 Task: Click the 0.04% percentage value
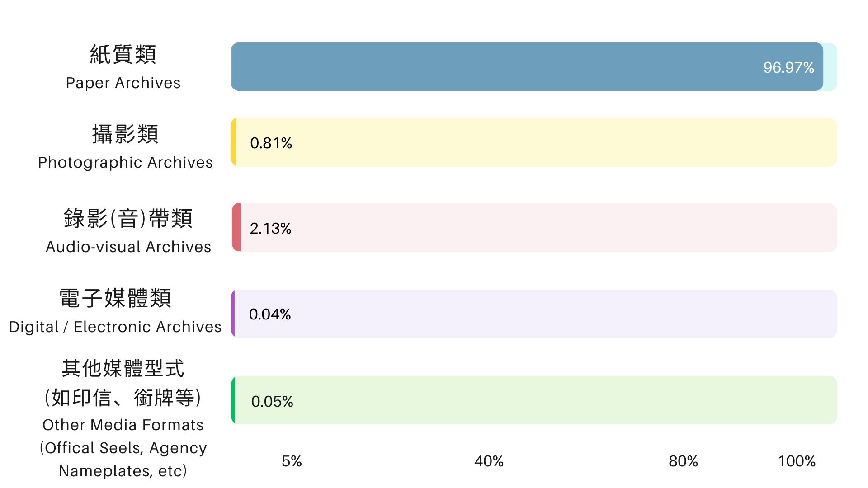click(270, 314)
